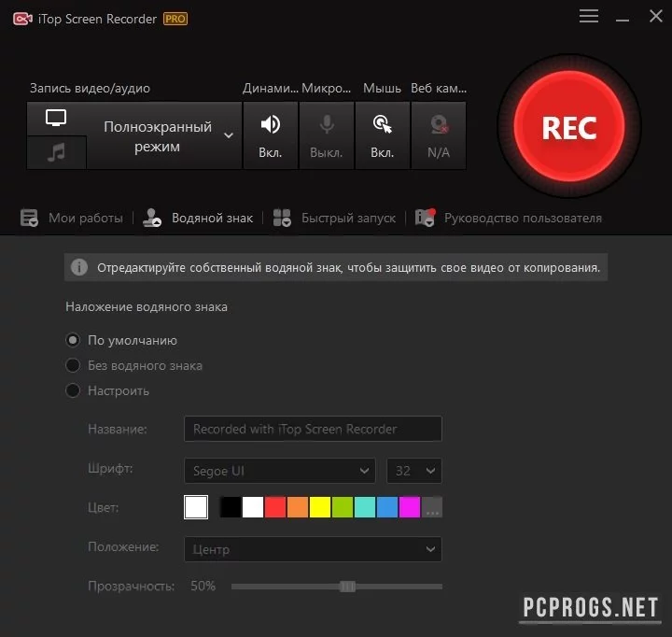The width and height of the screenshot is (672, 637).
Task: Open the Segoe UI font dropdown
Action: click(x=280, y=471)
